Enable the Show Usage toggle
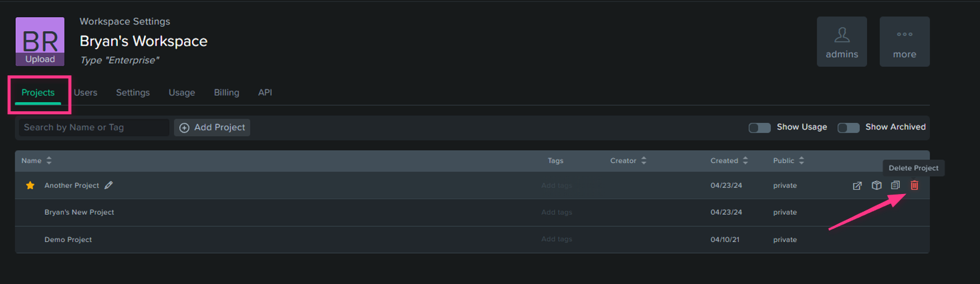980x284 pixels. (759, 128)
